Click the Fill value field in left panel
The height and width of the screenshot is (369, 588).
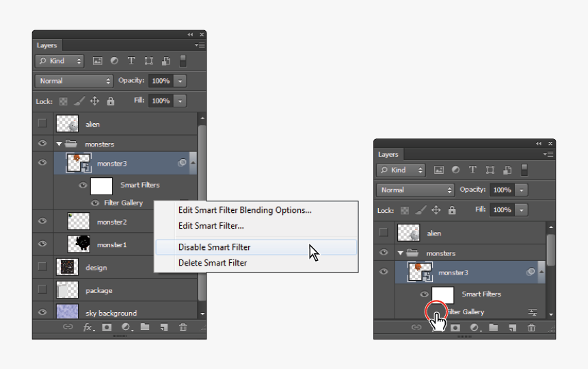coord(161,101)
